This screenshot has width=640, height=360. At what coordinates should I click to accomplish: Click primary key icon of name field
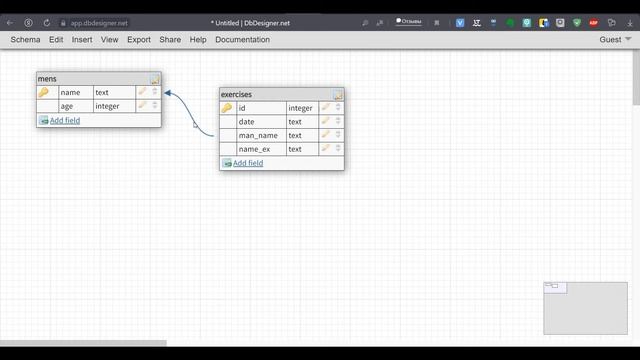coord(44,93)
